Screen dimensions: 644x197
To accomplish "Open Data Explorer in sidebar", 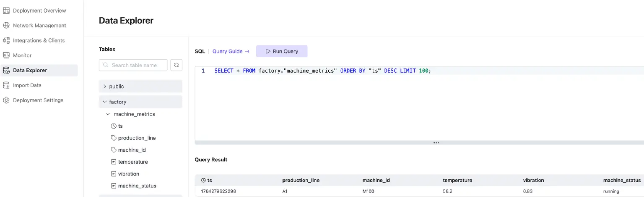I will pos(30,71).
